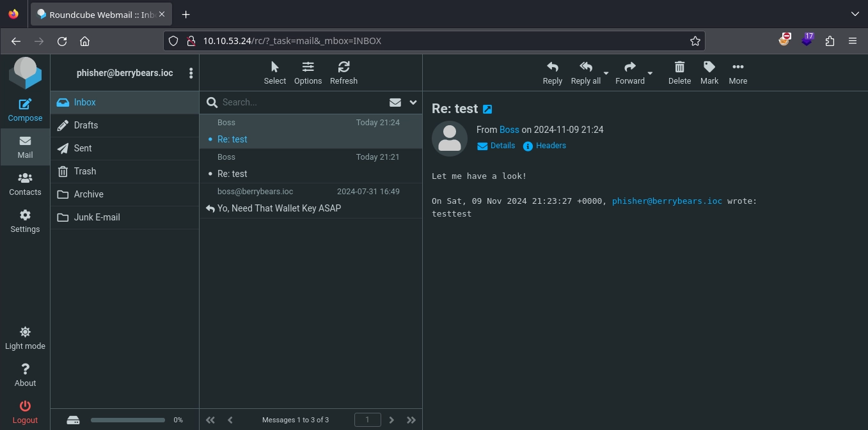Click the mail search field
868x430 pixels.
point(301,102)
